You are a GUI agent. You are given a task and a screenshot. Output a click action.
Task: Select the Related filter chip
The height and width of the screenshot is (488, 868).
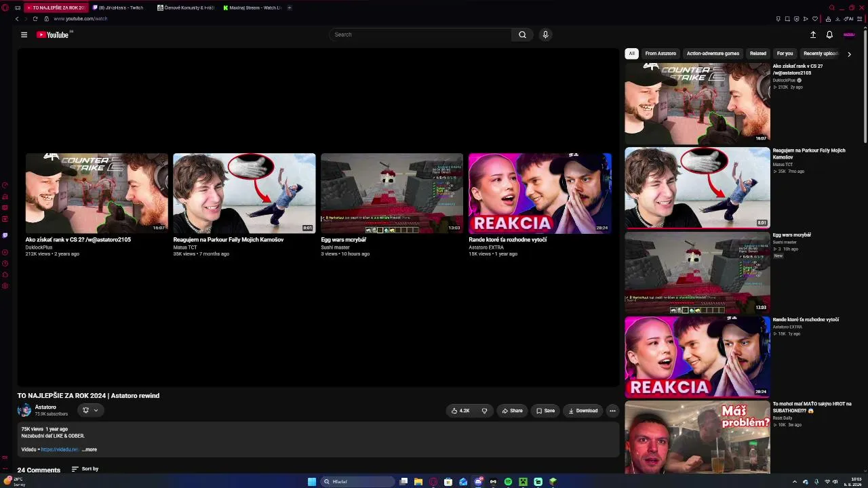pyautogui.click(x=758, y=54)
